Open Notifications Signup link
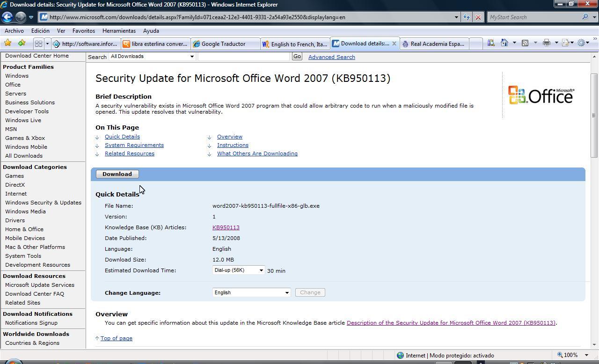 click(x=31, y=323)
